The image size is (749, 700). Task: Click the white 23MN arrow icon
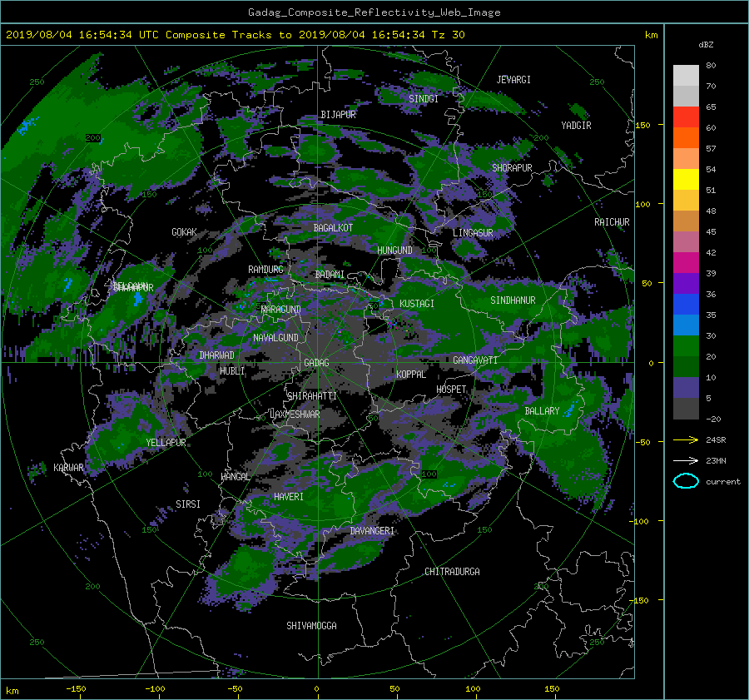point(686,461)
